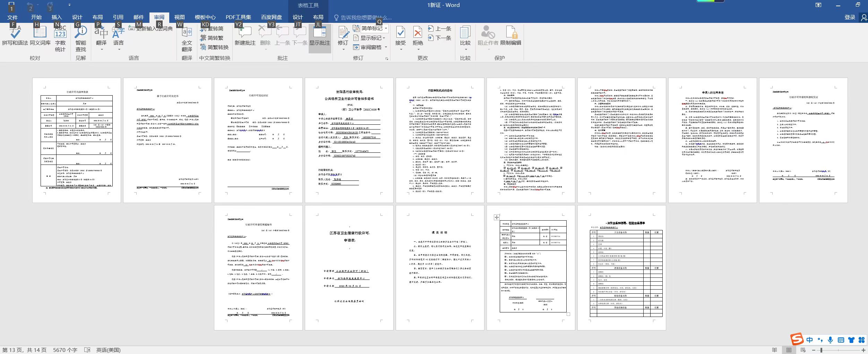
Task: Toggle the 显示批注 show comments button
Action: [319, 36]
